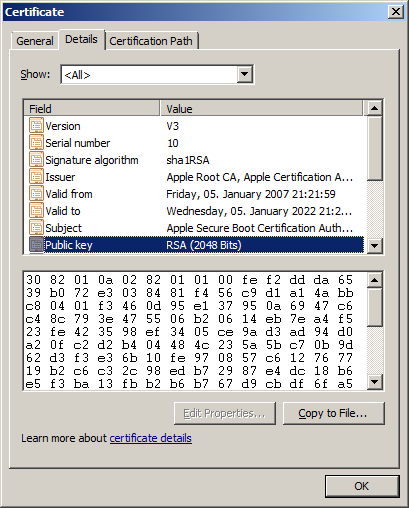409x508 pixels.
Task: Click the Field column header
Action: 92,109
